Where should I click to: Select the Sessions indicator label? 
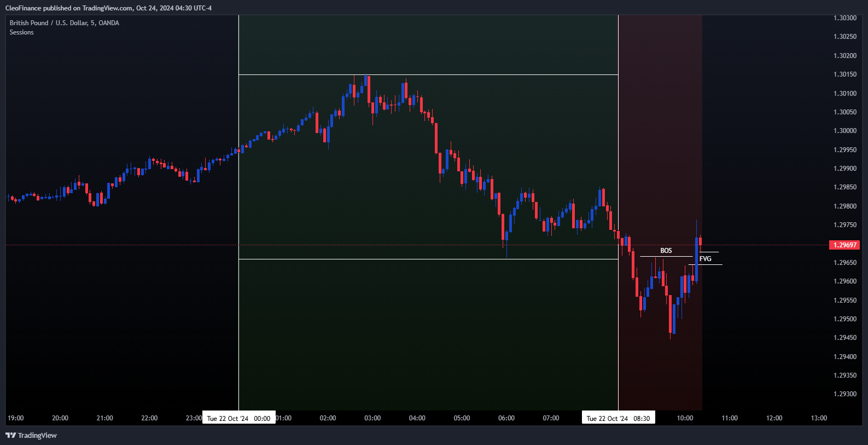22,32
